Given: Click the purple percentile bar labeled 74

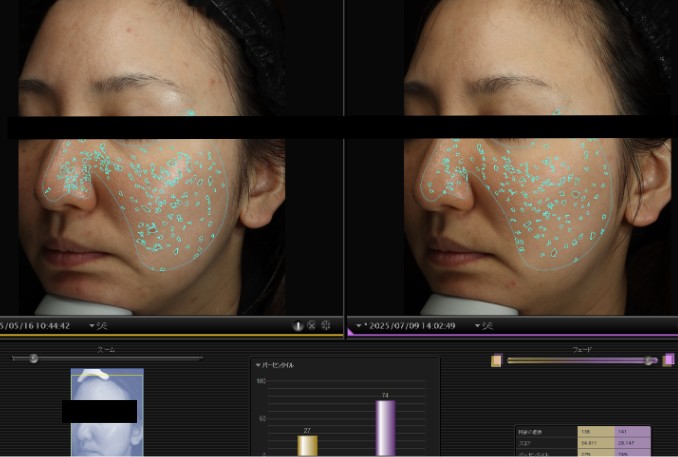Looking at the screenshot, I should [x=385, y=428].
